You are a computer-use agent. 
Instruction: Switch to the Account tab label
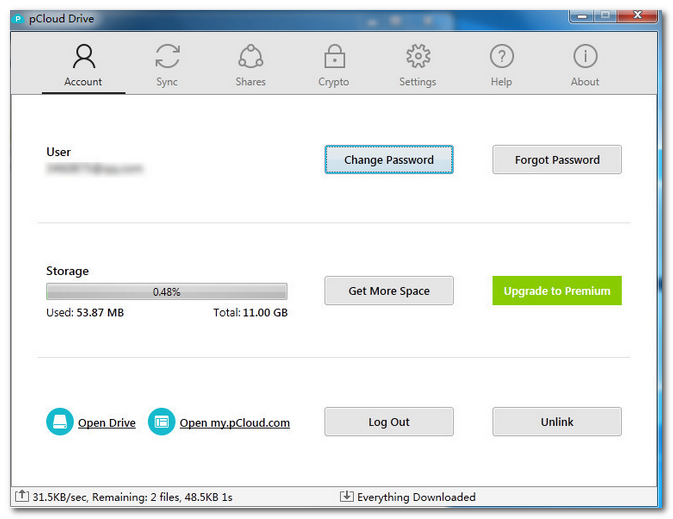pyautogui.click(x=83, y=82)
